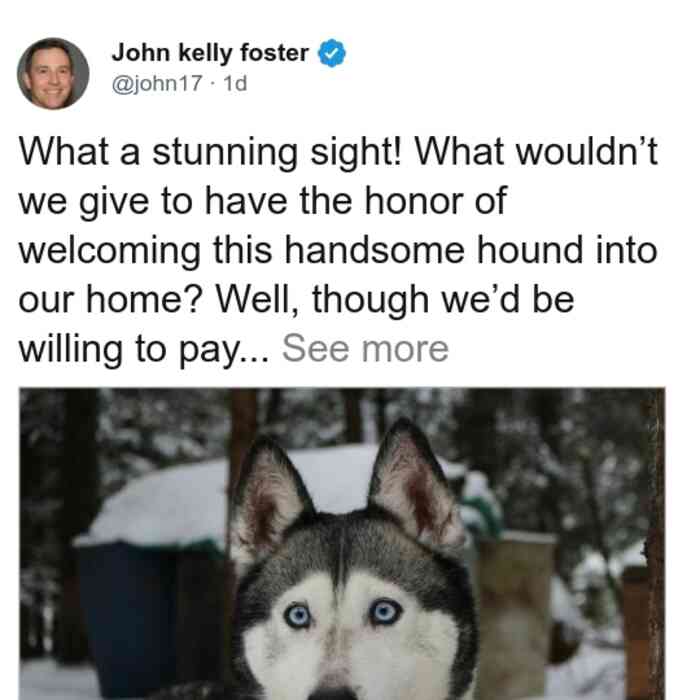Click the phrase "our home?" in the tweet
The width and height of the screenshot is (700, 700).
(111, 300)
